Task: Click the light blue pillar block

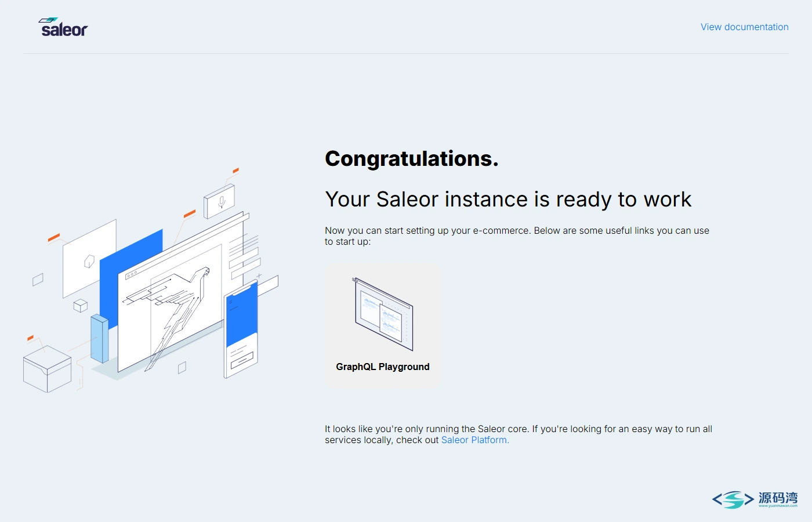Action: (99, 339)
